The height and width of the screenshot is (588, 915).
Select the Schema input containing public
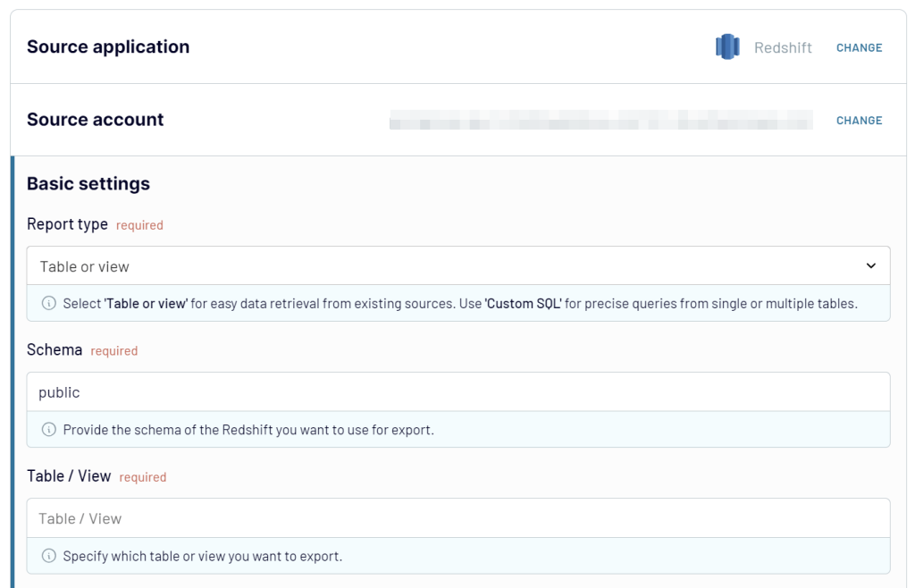(457, 391)
